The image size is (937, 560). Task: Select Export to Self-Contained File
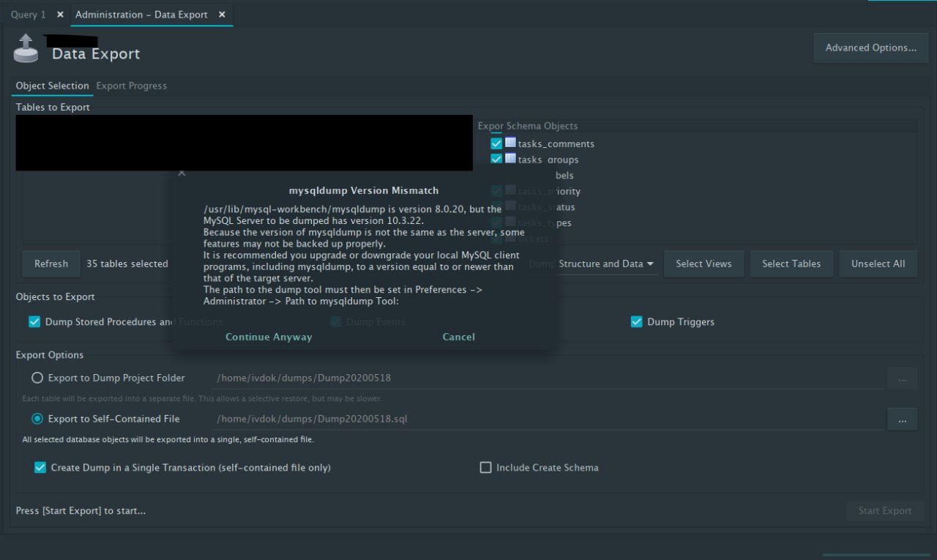37,419
